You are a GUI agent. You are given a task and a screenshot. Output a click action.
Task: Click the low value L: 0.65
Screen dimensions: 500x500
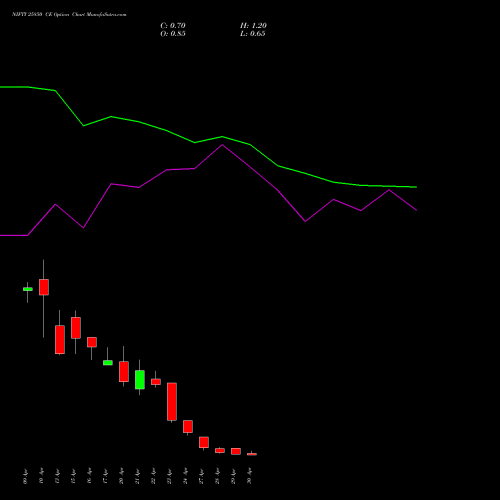coord(252,34)
